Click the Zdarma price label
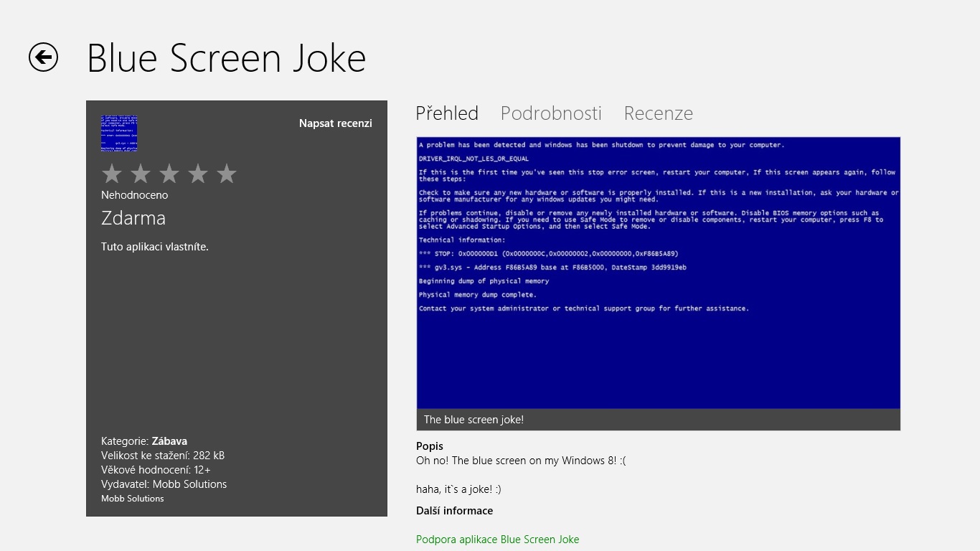This screenshot has width=980, height=551. pos(133,218)
